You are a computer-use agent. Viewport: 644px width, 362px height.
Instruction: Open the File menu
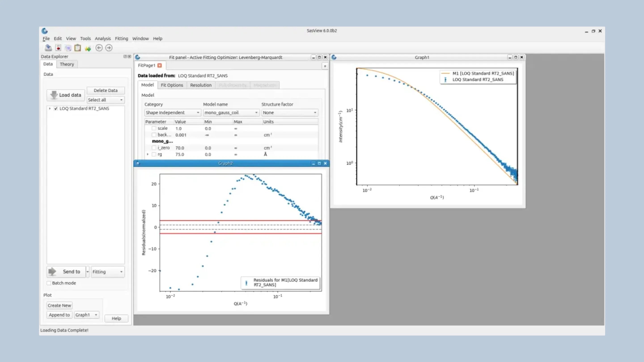tap(46, 38)
